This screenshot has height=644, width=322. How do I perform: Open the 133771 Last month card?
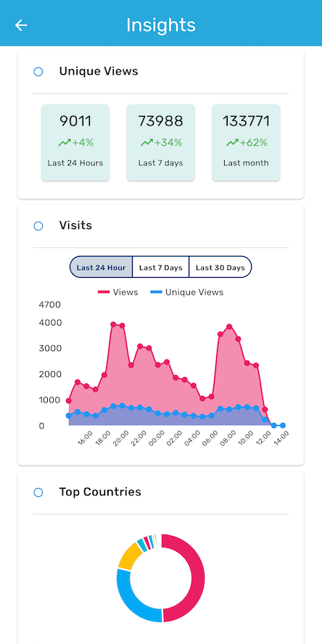(x=246, y=143)
